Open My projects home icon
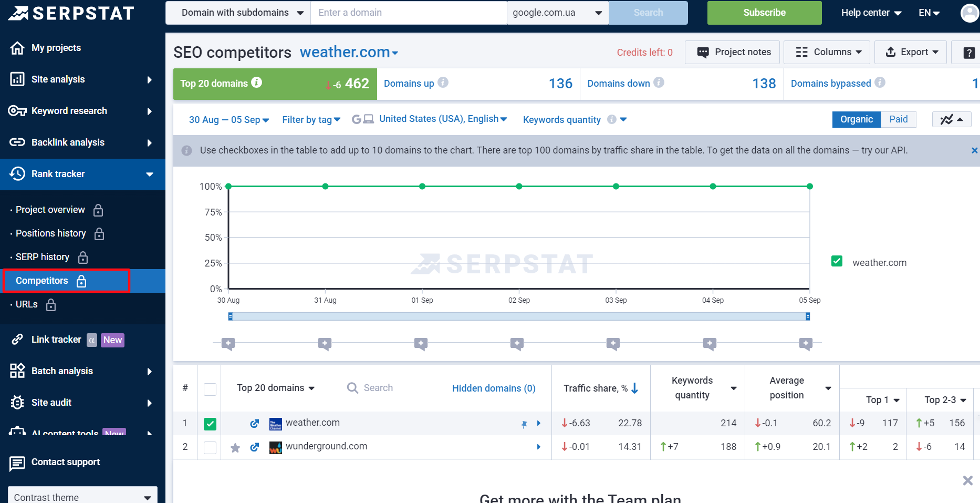Viewport: 980px width, 503px height. point(17,48)
